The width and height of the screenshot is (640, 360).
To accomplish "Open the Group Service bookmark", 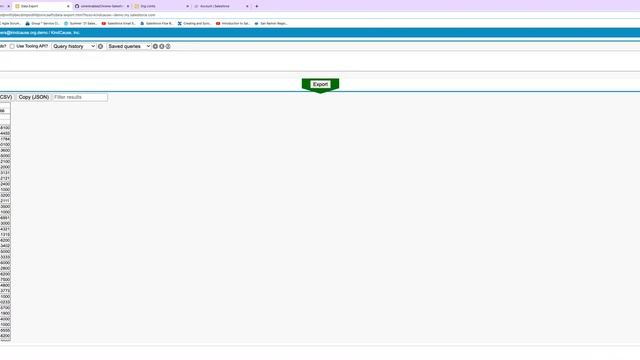I will click(42, 24).
